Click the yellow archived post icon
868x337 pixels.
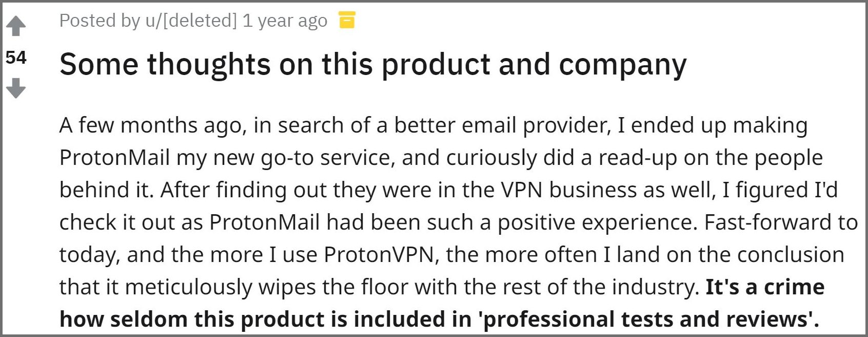(347, 20)
